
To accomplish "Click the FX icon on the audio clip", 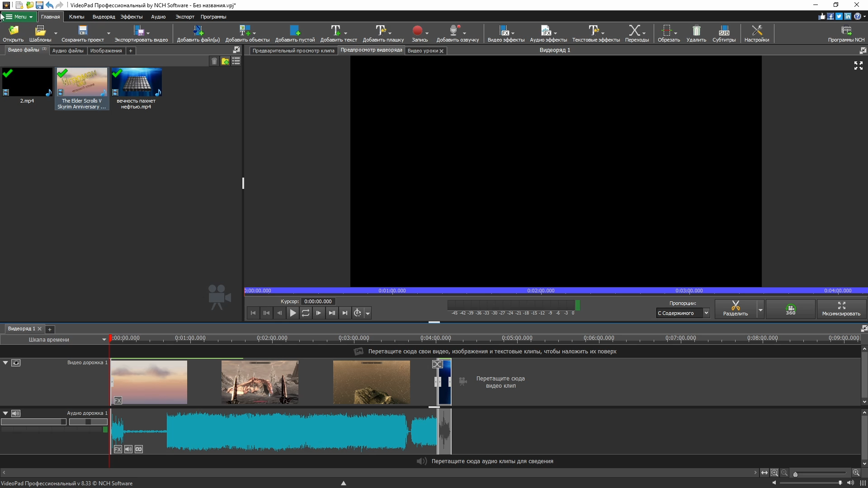I will pyautogui.click(x=118, y=449).
